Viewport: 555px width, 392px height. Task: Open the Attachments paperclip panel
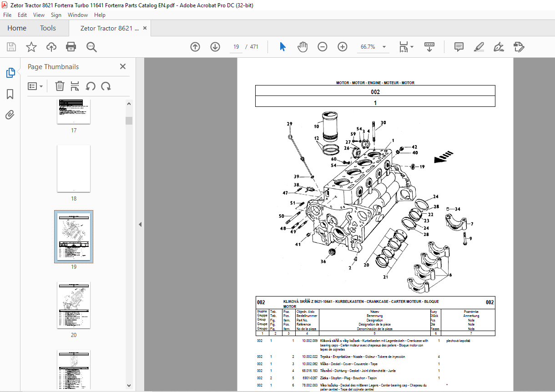pyautogui.click(x=10, y=115)
